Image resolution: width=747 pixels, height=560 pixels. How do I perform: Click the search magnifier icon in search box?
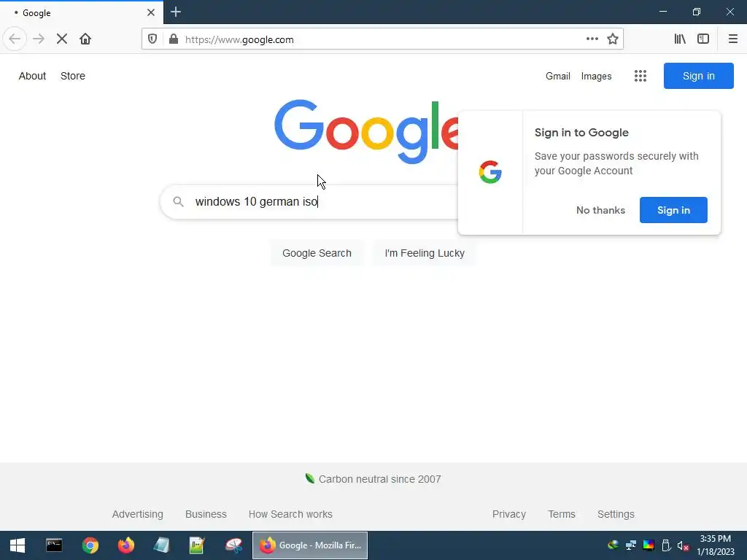[x=178, y=201]
